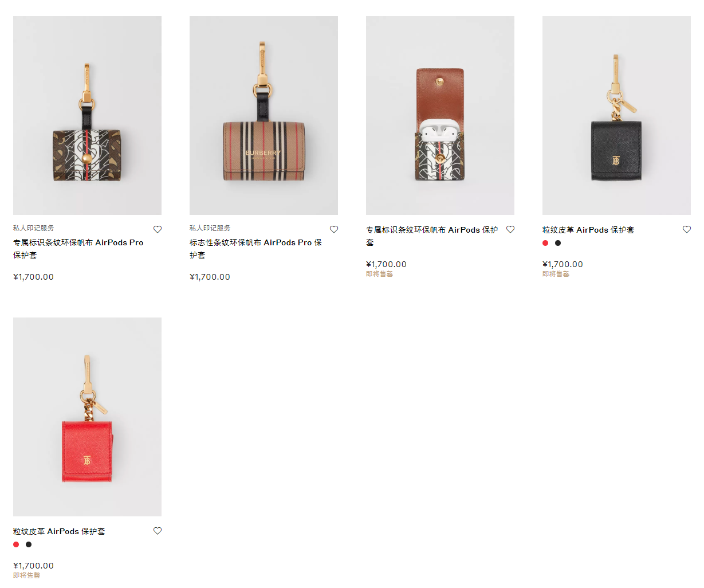704x588 pixels.
Task: Click 粒纹皮革 AirPods 保护套 title under red case
Action: click(59, 532)
